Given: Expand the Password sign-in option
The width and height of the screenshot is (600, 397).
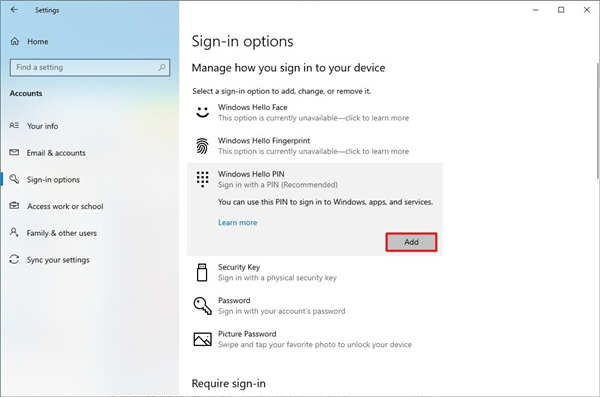Looking at the screenshot, I should click(x=315, y=306).
